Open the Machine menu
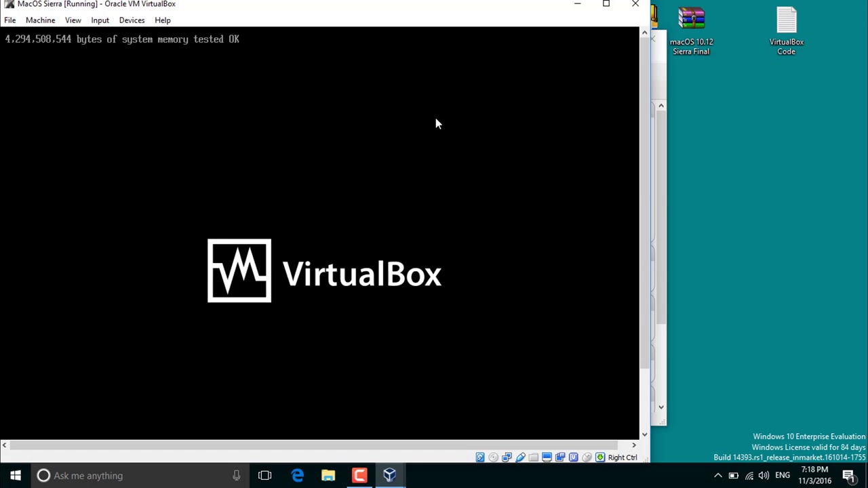This screenshot has width=868, height=488. 40,20
